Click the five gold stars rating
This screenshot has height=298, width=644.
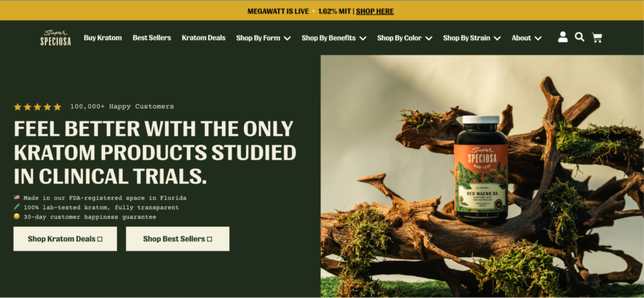click(37, 107)
